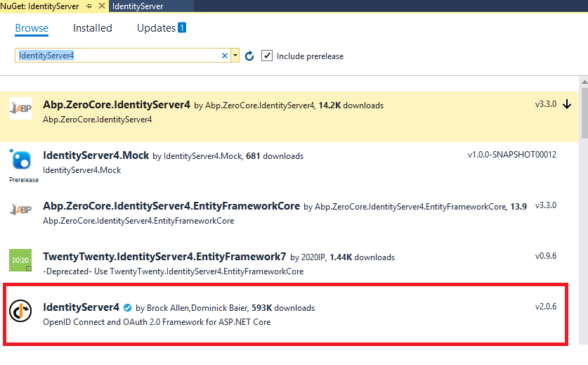
Task: Click the -Deprecated- description text
Action: tap(174, 271)
